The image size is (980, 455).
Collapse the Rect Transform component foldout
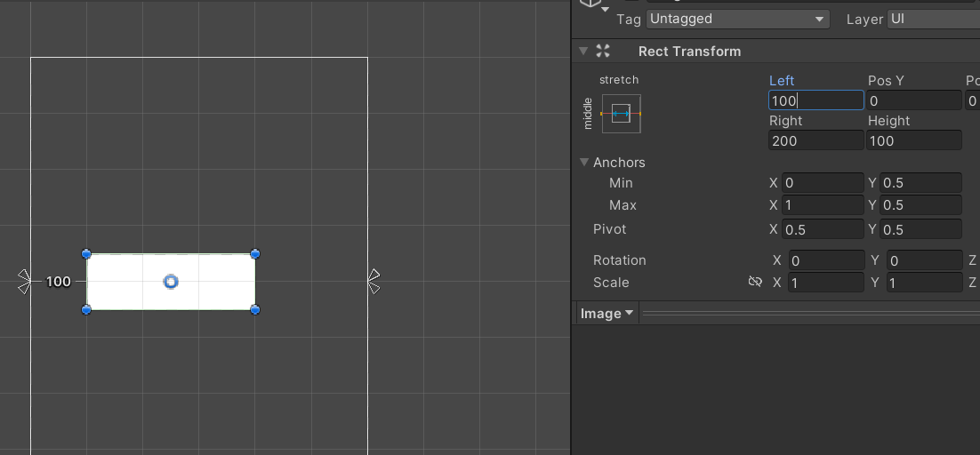click(x=583, y=52)
